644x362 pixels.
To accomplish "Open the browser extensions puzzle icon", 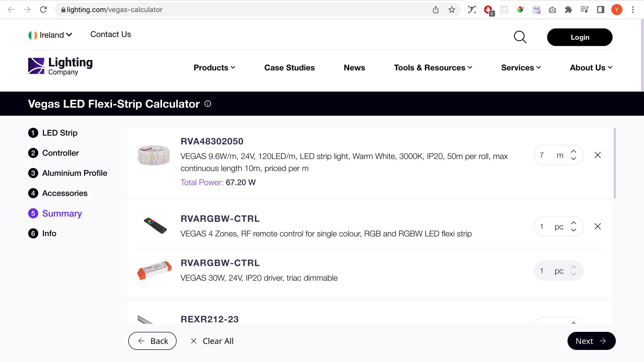I will pyautogui.click(x=568, y=10).
